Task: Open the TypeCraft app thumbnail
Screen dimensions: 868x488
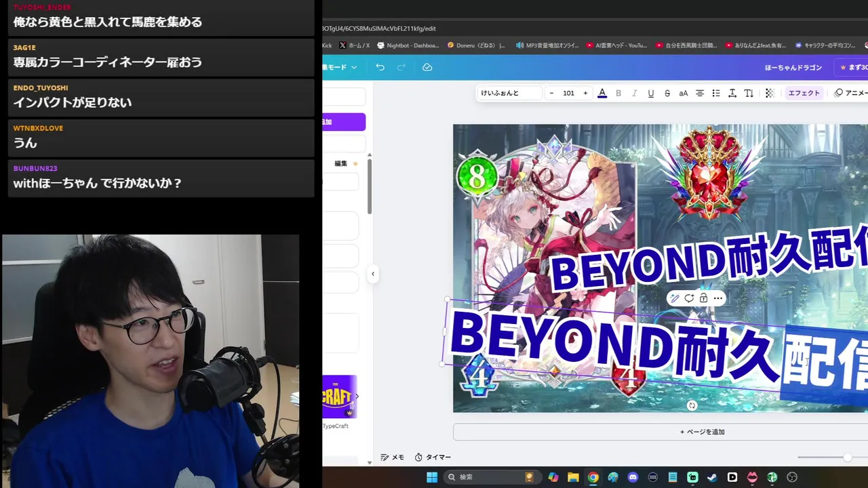Action: (x=338, y=396)
